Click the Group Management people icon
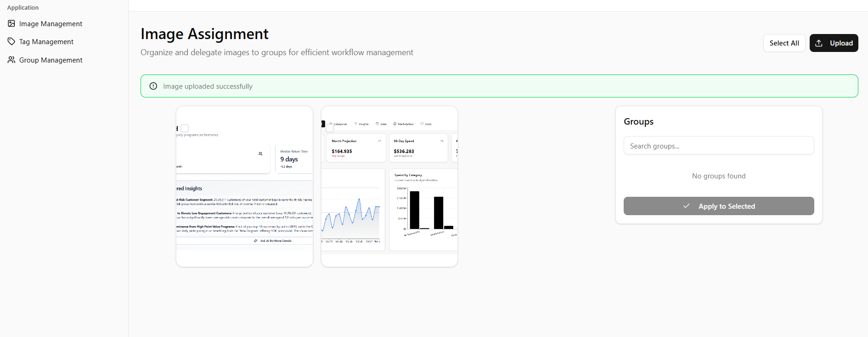This screenshot has width=868, height=337. (x=11, y=60)
